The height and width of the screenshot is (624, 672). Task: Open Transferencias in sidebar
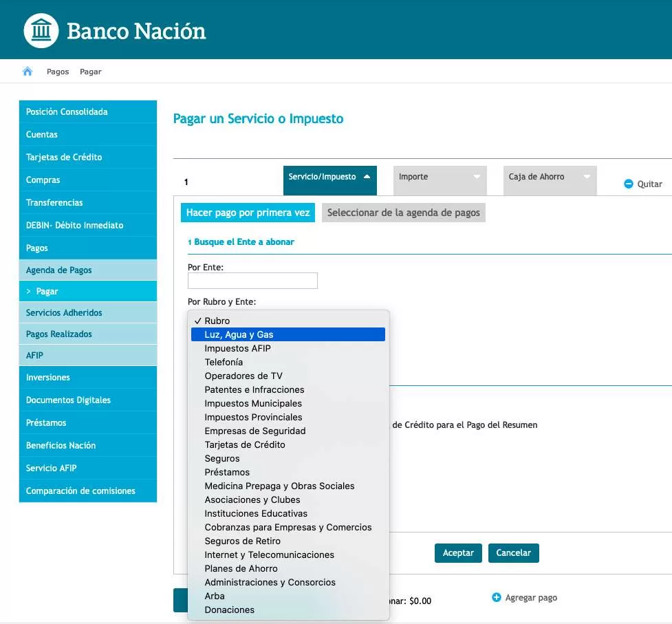pos(88,202)
